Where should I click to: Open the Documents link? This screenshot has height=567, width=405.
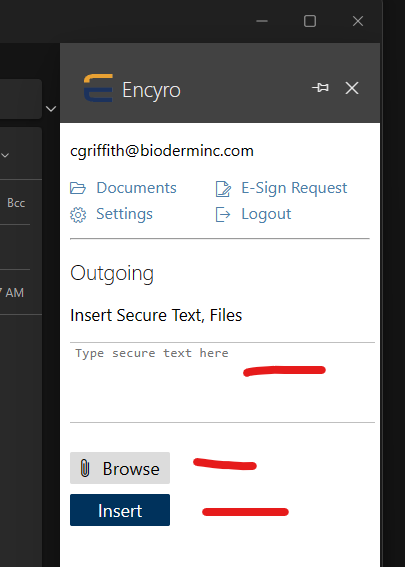[136, 188]
